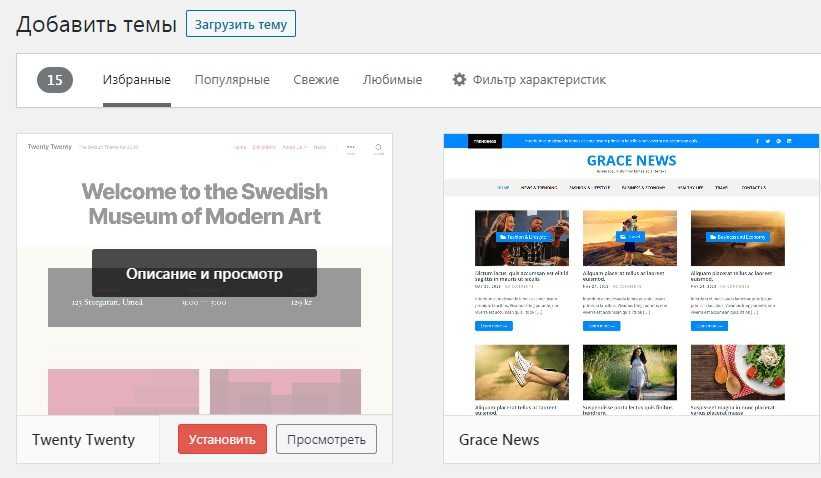Open the Grace News theme screenshot
Image resolution: width=821 pixels, height=478 pixels.
pos(631,274)
